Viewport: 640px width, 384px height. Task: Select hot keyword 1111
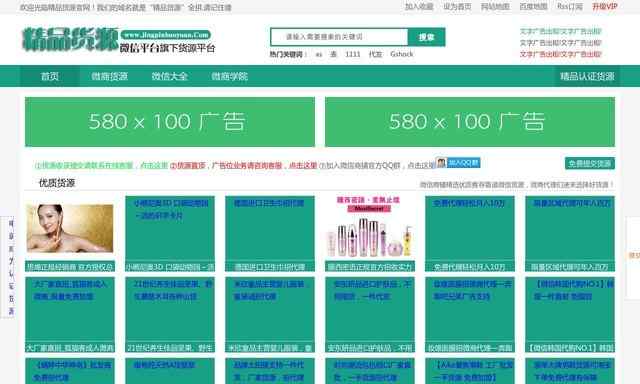pyautogui.click(x=352, y=54)
